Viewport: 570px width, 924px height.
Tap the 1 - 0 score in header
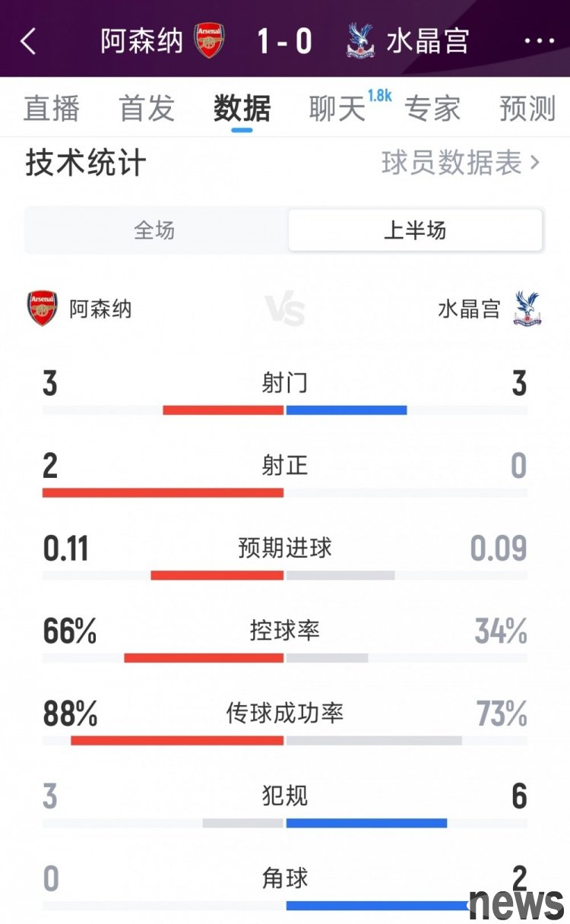285,41
